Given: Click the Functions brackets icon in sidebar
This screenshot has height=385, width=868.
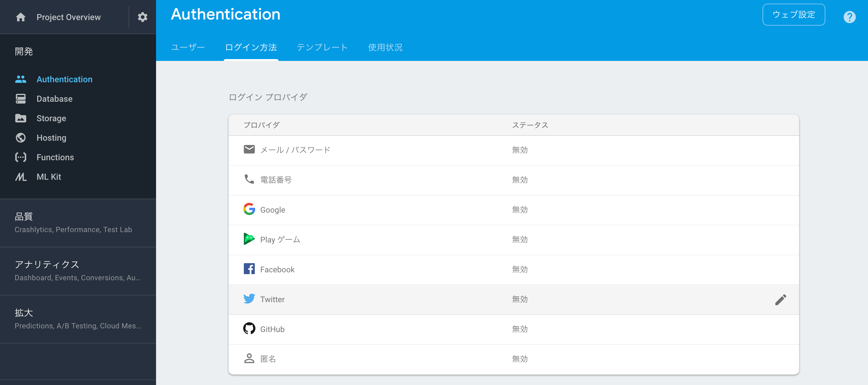Looking at the screenshot, I should point(20,157).
